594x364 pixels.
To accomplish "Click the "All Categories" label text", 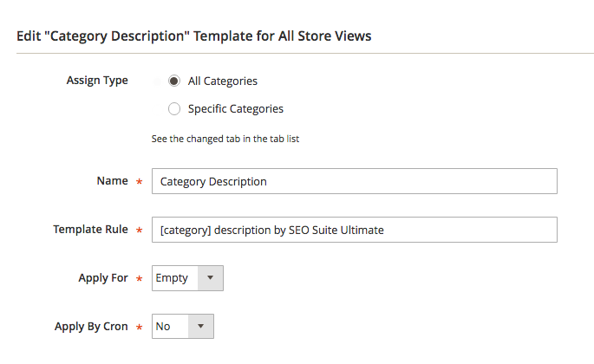I will 222,81.
